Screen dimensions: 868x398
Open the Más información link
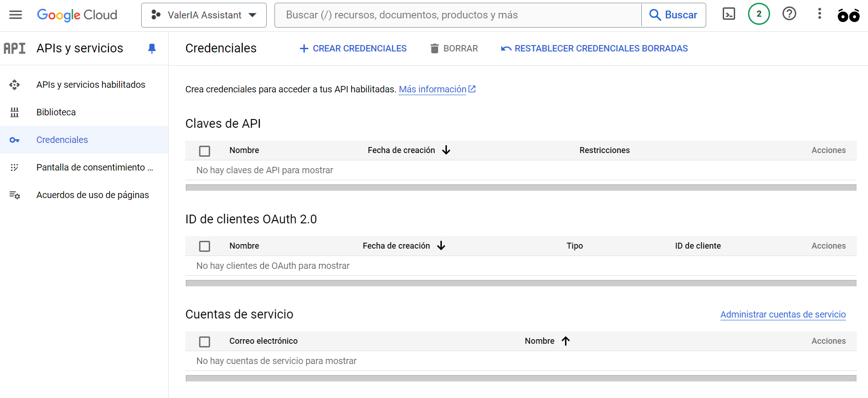coord(433,89)
